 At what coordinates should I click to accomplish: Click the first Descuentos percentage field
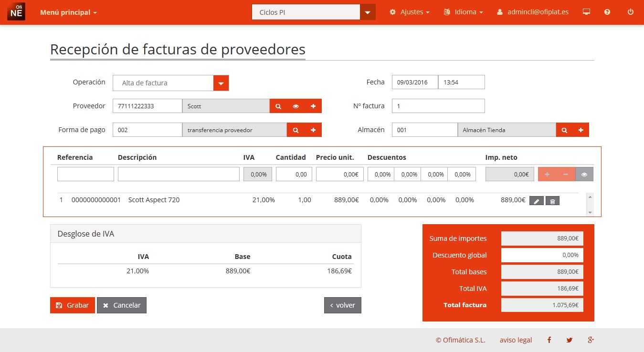[x=381, y=174]
